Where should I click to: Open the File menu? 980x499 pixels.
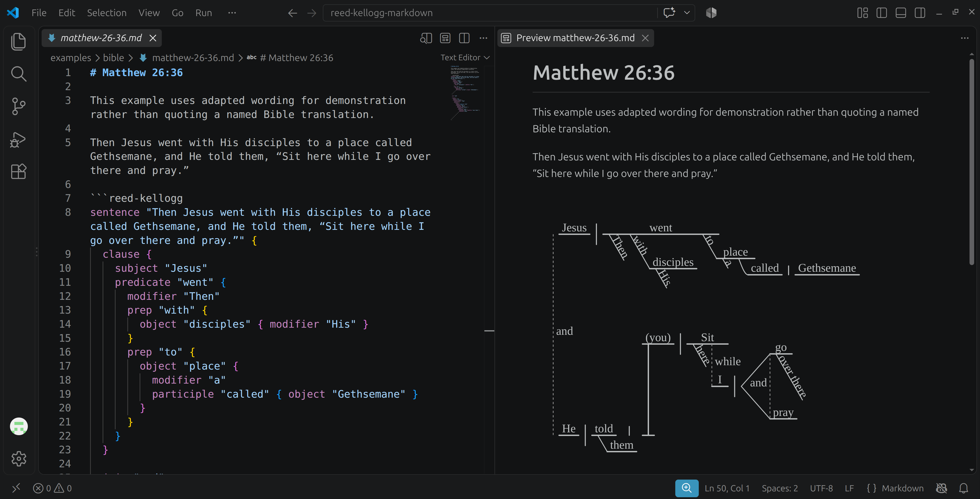(x=39, y=13)
